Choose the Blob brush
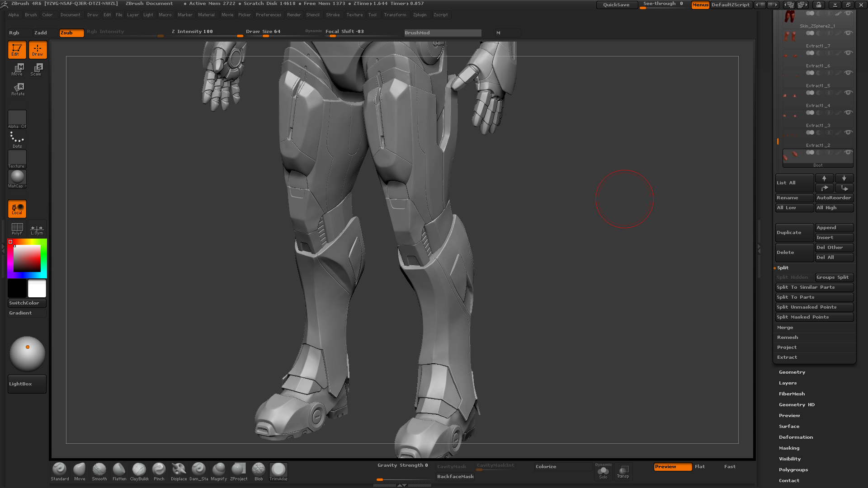This screenshot has height=488, width=868. [x=259, y=472]
